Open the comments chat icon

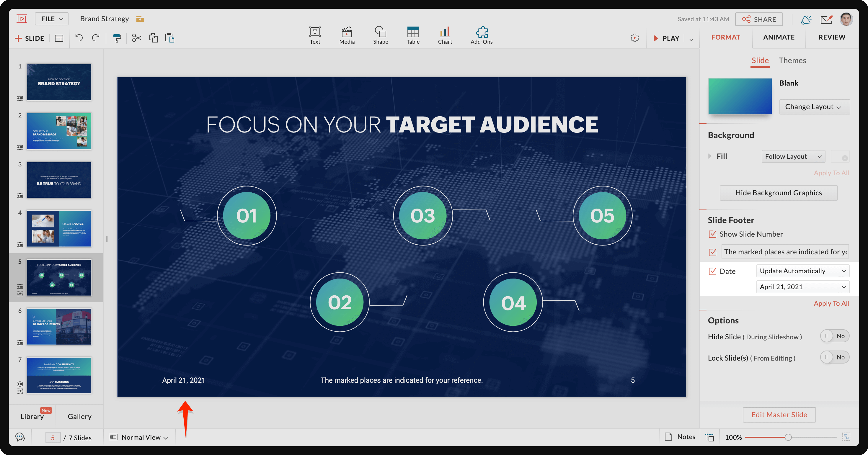pos(20,437)
